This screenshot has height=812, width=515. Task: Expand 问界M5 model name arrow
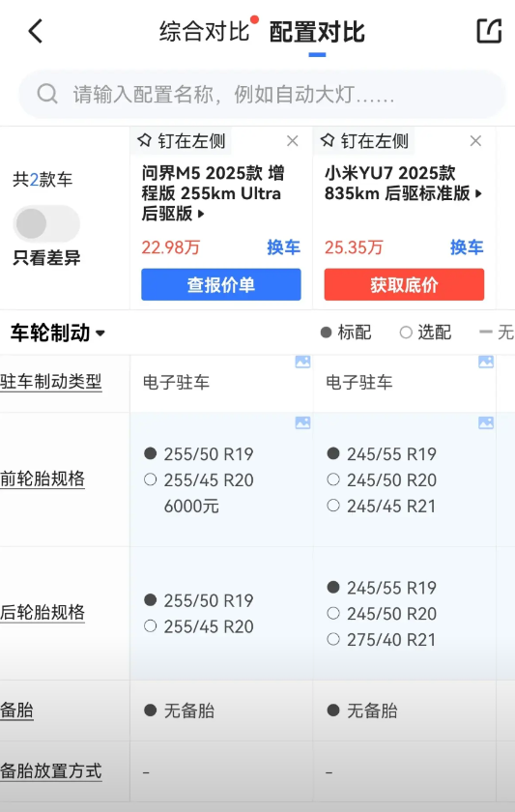[201, 214]
